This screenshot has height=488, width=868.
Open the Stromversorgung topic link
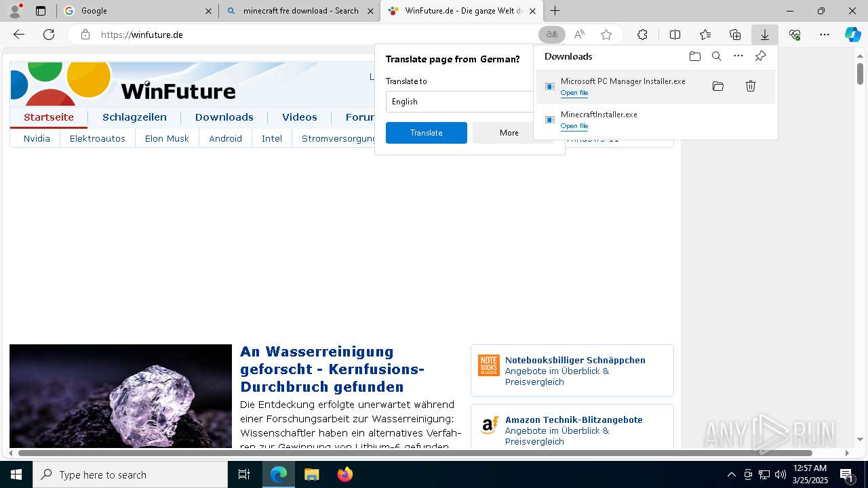(x=338, y=138)
